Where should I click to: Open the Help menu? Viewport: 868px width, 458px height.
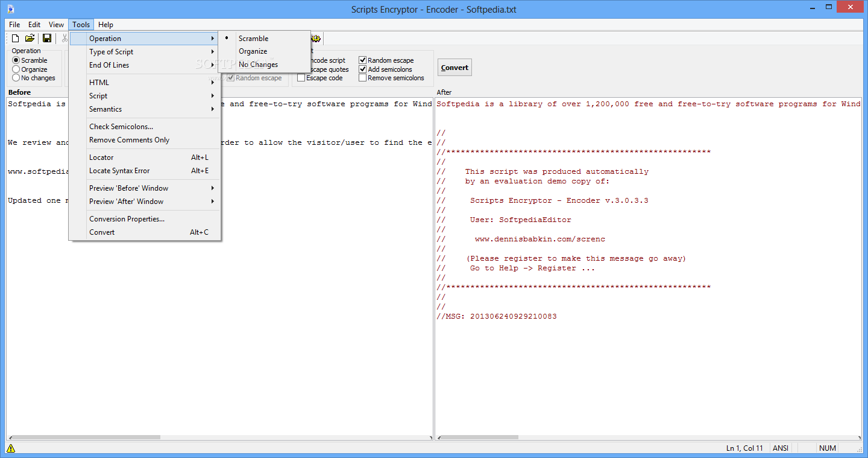click(105, 25)
